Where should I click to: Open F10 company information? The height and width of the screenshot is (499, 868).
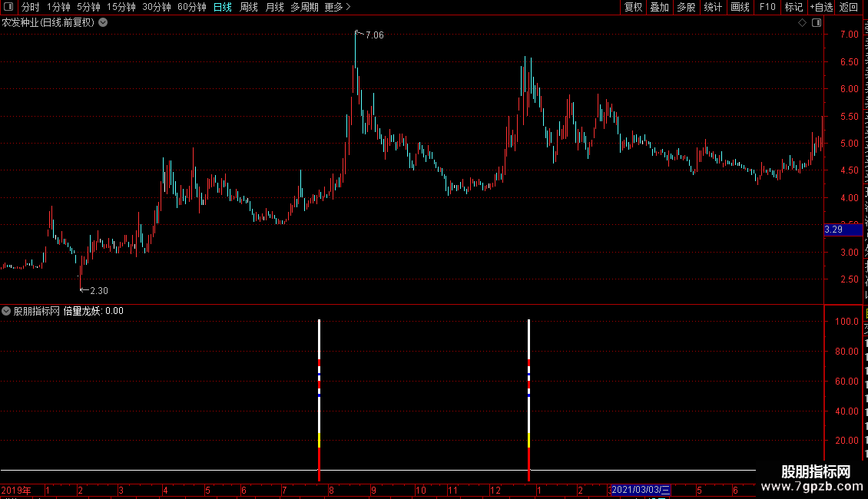pos(767,7)
